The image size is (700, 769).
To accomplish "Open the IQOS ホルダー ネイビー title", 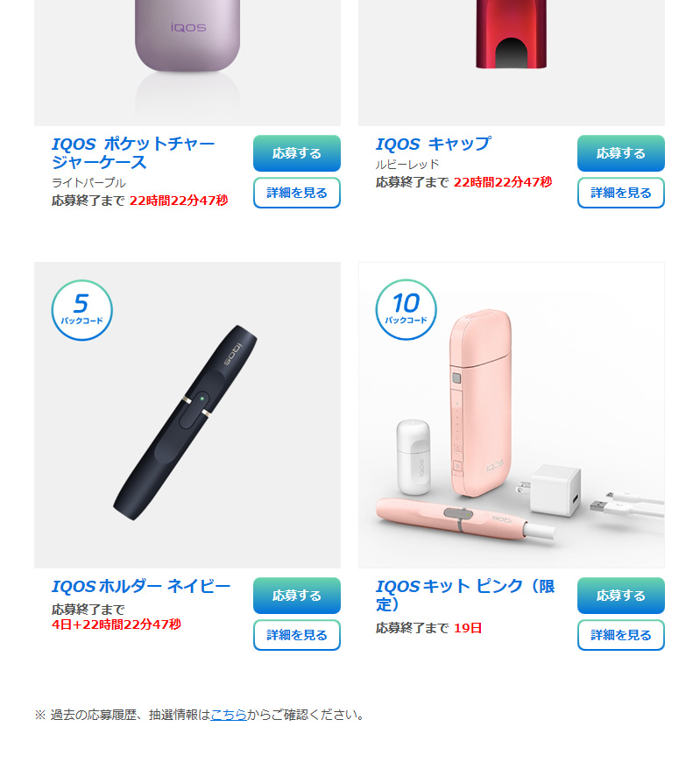I will click(141, 587).
